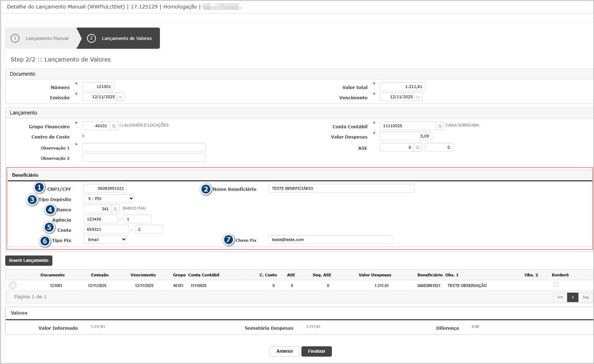Image resolution: width=594 pixels, height=364 pixels.
Task: Click the Grupo Financeiro search magnifier
Action: click(114, 126)
